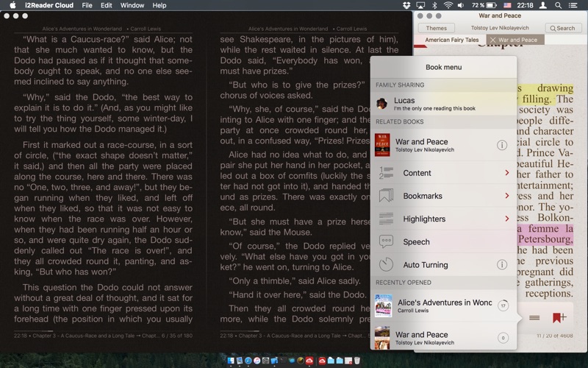Expand the Bookmarks chevron arrow
Screen dimensions: 588x368
(x=506, y=196)
